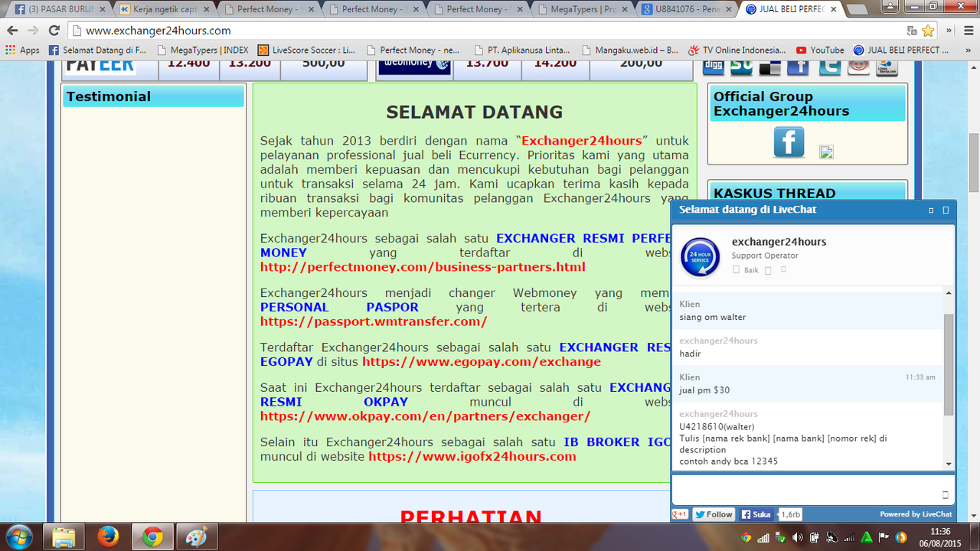Open the perfectmoney.com business-partners link
Viewport: 980px width, 551px height.
pos(423,267)
